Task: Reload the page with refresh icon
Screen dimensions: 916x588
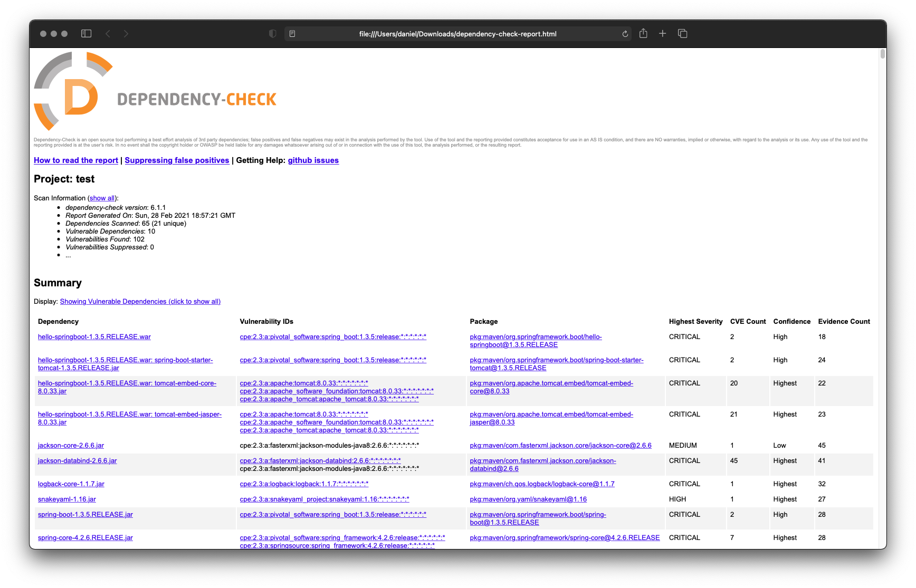Action: point(625,34)
